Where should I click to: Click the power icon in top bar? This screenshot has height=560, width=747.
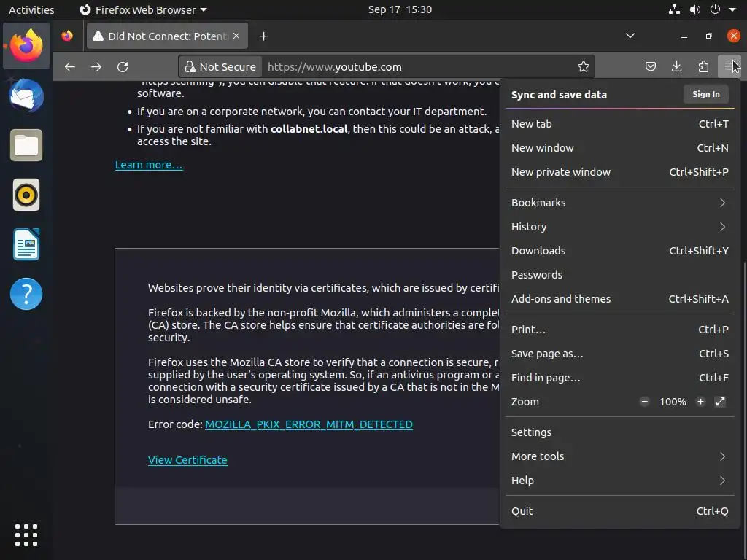715,9
